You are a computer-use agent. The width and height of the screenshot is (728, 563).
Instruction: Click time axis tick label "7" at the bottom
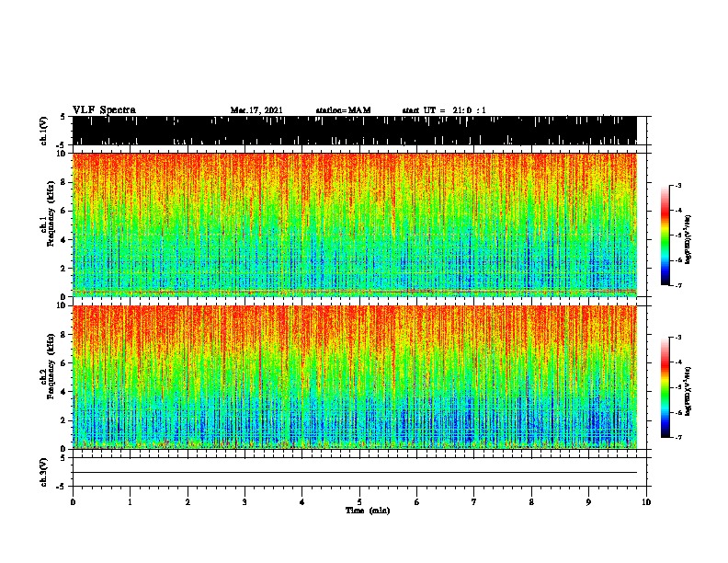[x=474, y=501]
